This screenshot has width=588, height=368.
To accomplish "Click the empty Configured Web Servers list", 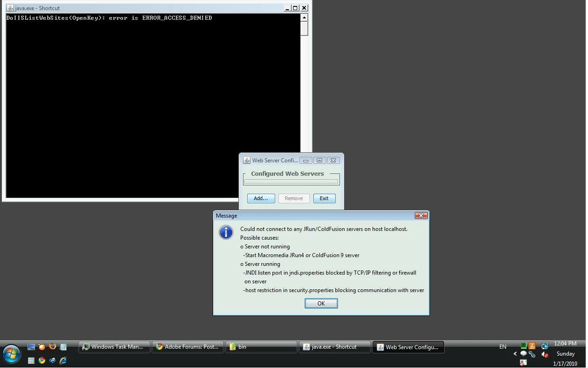I will point(291,181).
